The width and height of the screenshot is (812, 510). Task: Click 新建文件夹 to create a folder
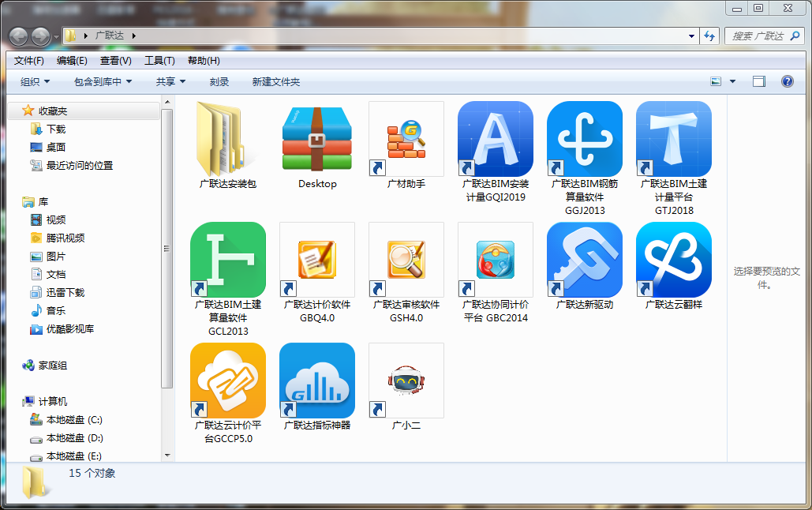coord(276,81)
